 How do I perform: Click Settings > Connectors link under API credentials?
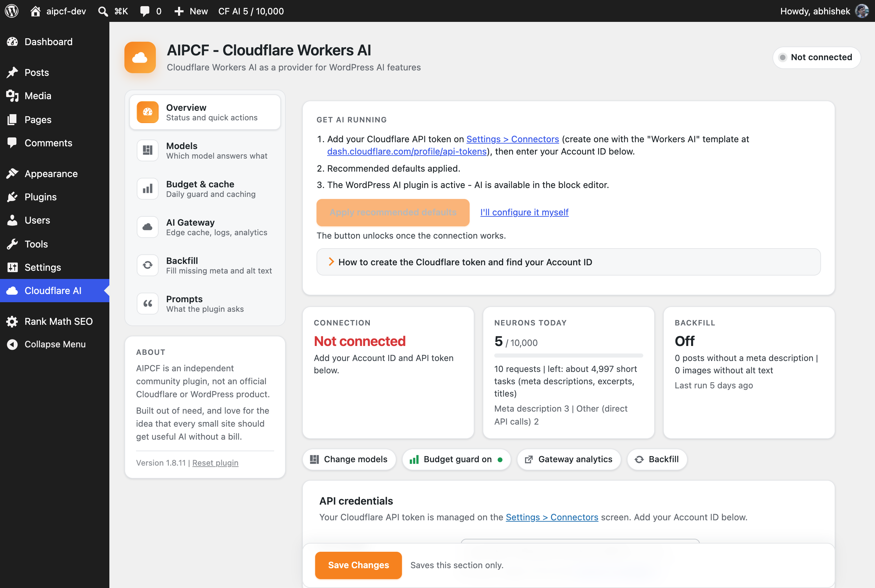tap(552, 517)
